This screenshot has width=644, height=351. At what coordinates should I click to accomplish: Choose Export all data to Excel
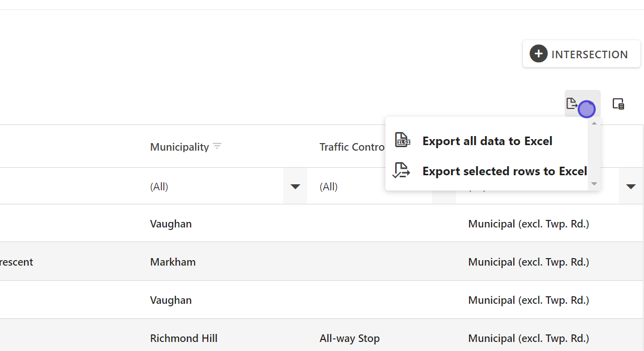tap(487, 141)
